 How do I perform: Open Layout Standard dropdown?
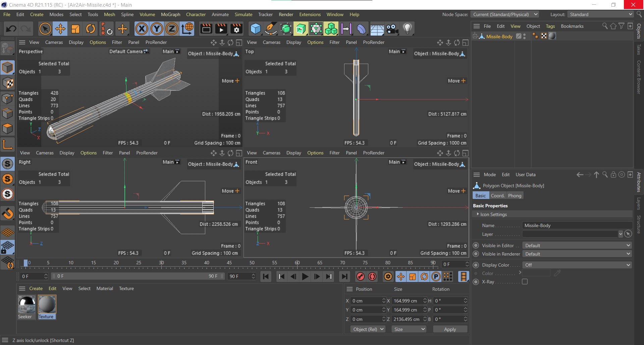600,14
